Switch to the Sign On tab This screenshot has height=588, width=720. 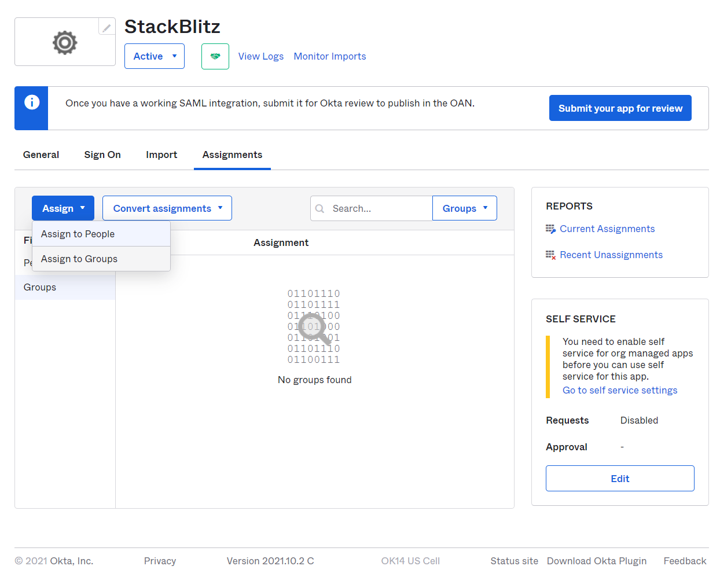(x=102, y=155)
